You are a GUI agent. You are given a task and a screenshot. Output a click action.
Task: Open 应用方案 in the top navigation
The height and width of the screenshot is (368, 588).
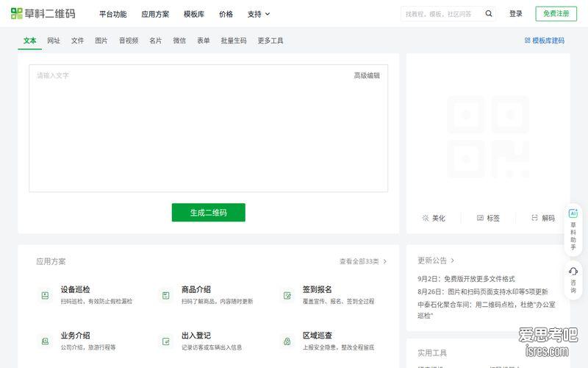click(x=155, y=14)
